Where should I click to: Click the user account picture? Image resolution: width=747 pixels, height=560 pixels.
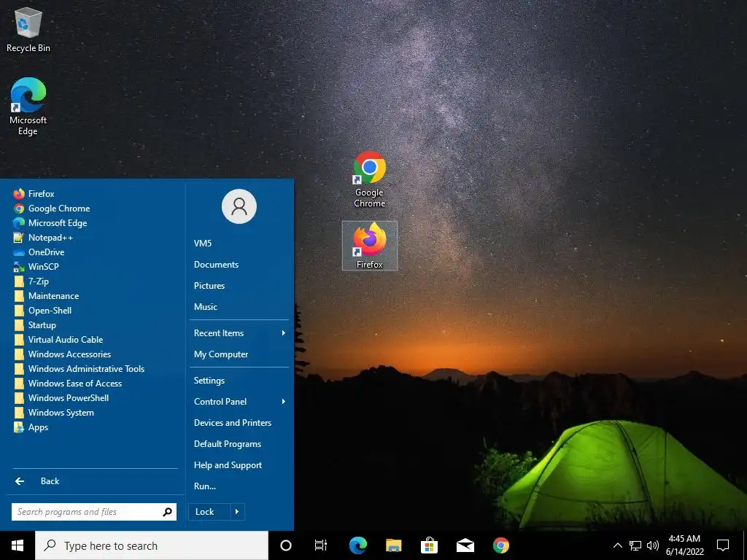tap(239, 206)
